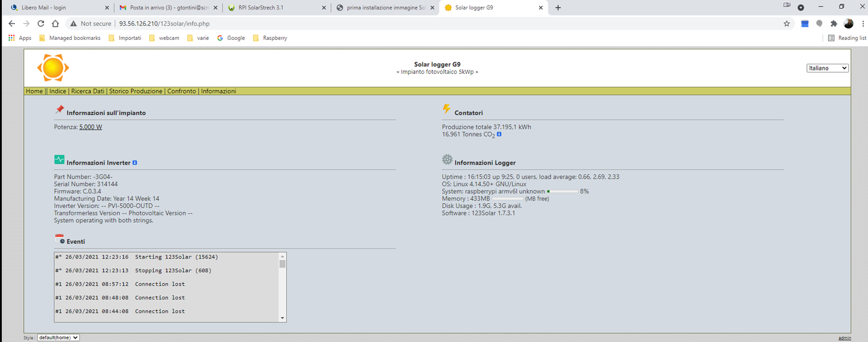Click the 5.000 W power link
The height and width of the screenshot is (342, 868).
(x=91, y=127)
